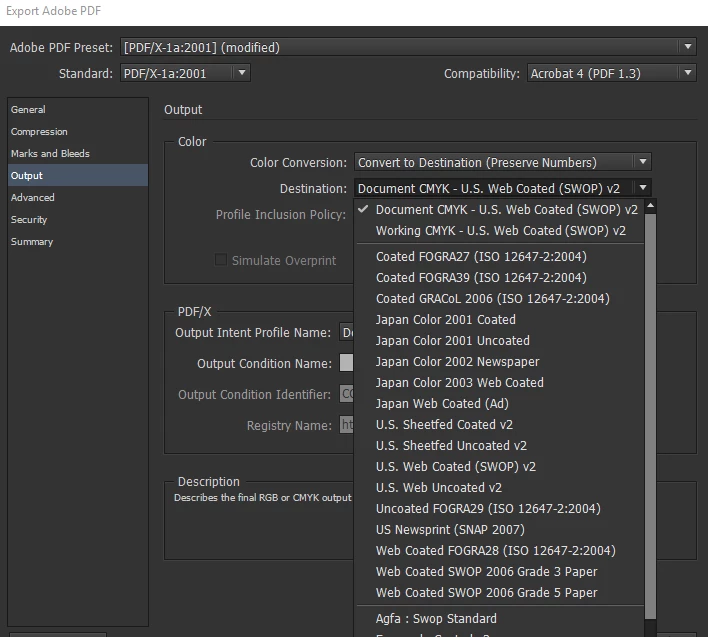Choose U.S. Sheetfed Coated v2
Screen dimensions: 708x637
[500, 424]
